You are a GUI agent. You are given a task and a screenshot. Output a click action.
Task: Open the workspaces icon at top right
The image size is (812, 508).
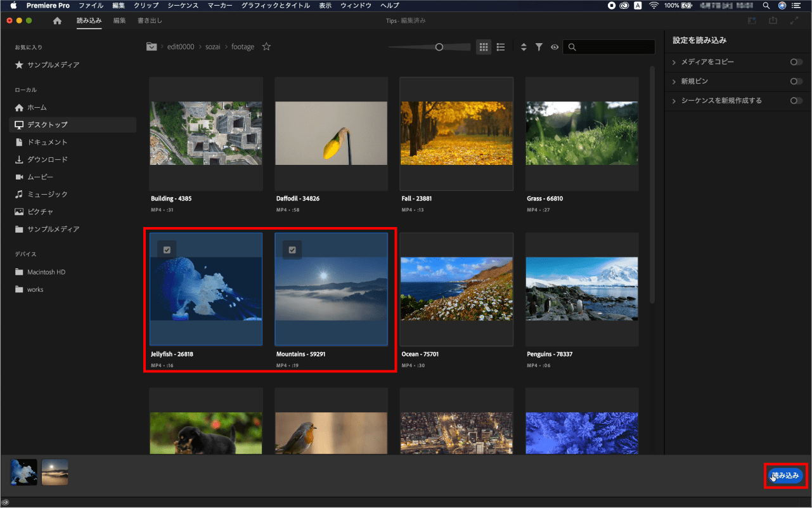click(x=752, y=21)
